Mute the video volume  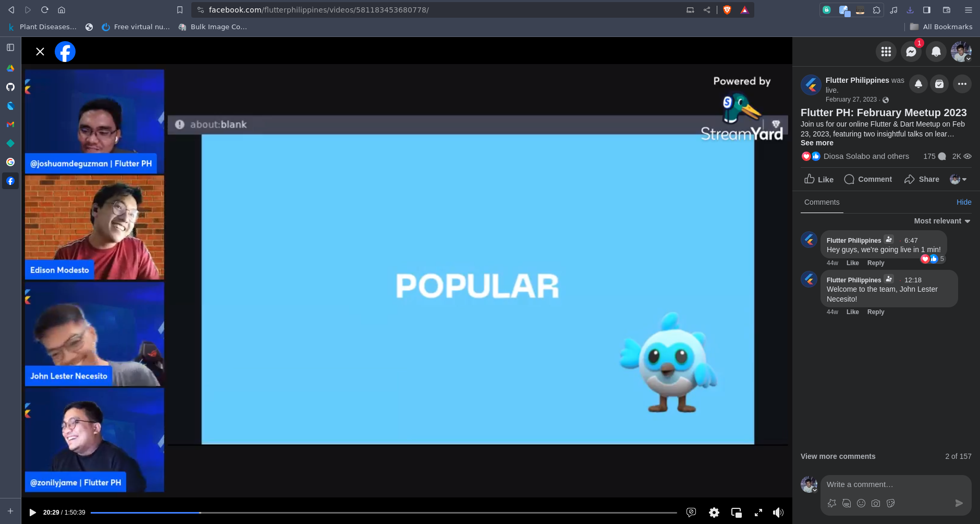[x=778, y=513]
